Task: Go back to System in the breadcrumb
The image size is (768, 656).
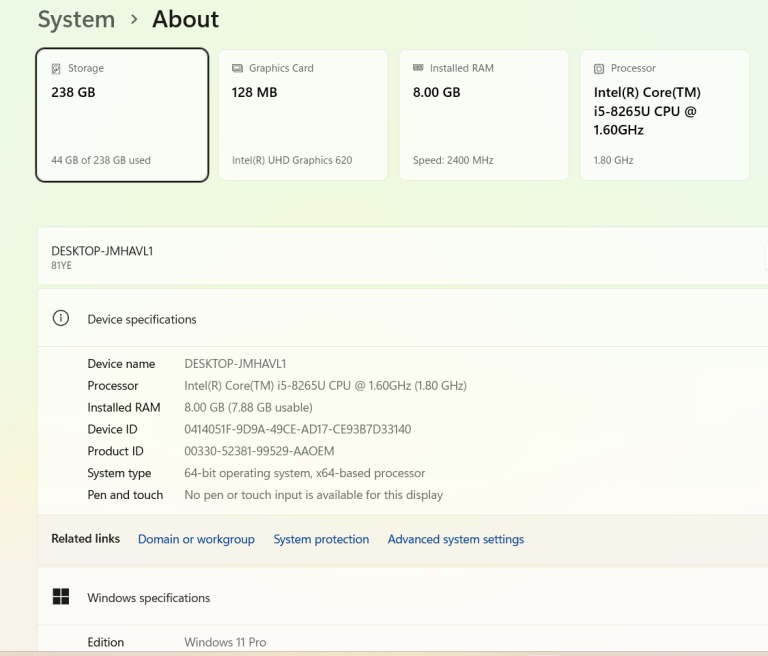Action: (76, 19)
